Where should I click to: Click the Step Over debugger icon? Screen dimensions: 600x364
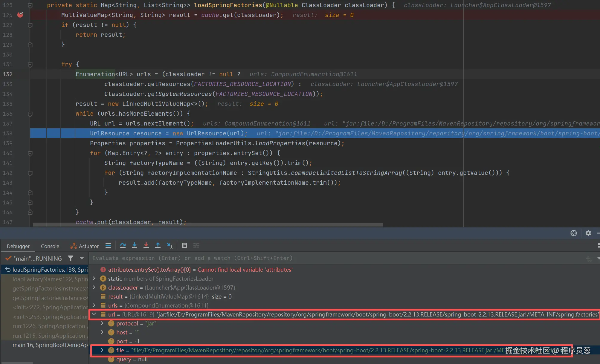tap(123, 245)
